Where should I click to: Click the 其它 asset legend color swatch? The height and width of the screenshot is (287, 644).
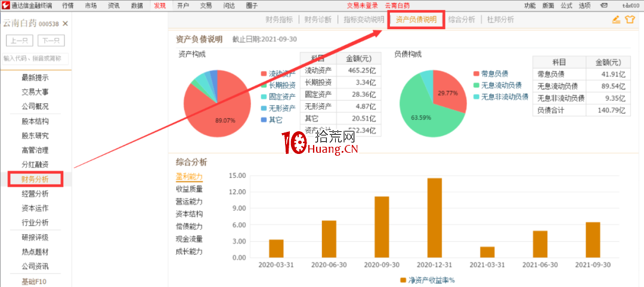(264, 121)
